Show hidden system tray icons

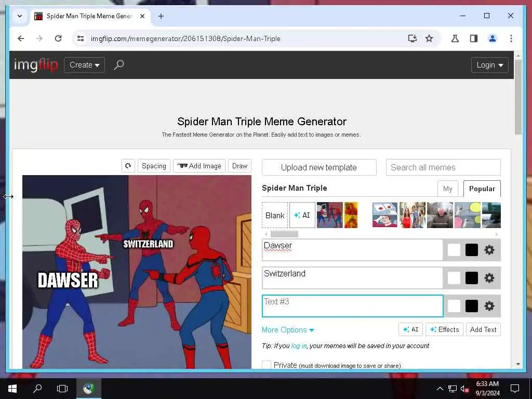pyautogui.click(x=440, y=389)
